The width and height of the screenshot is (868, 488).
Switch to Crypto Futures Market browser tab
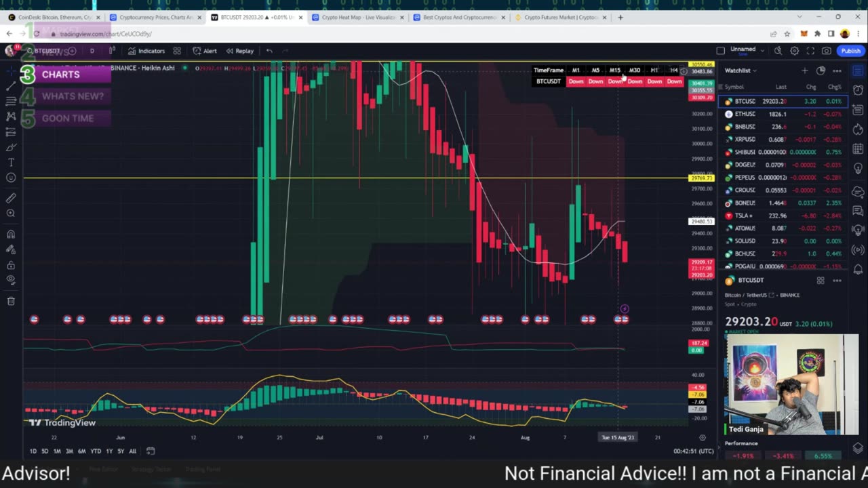(560, 17)
